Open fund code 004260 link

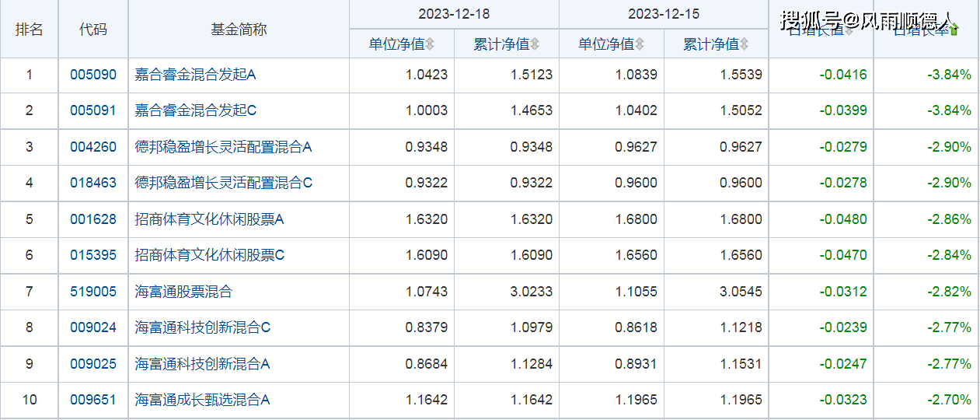pyautogui.click(x=93, y=147)
